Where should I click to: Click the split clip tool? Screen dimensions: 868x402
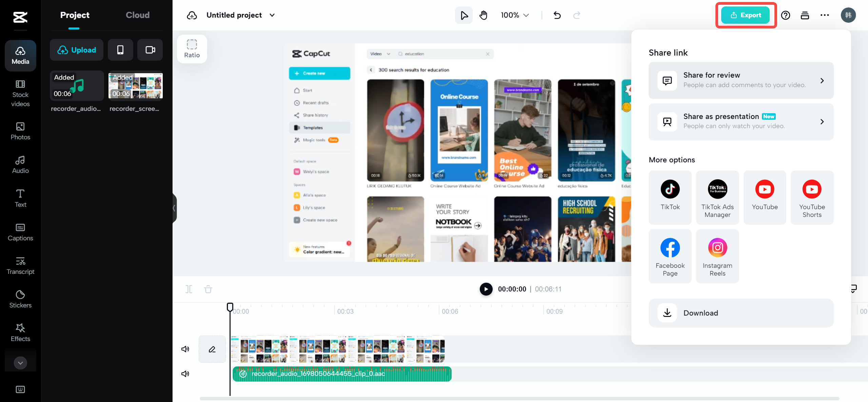(189, 289)
